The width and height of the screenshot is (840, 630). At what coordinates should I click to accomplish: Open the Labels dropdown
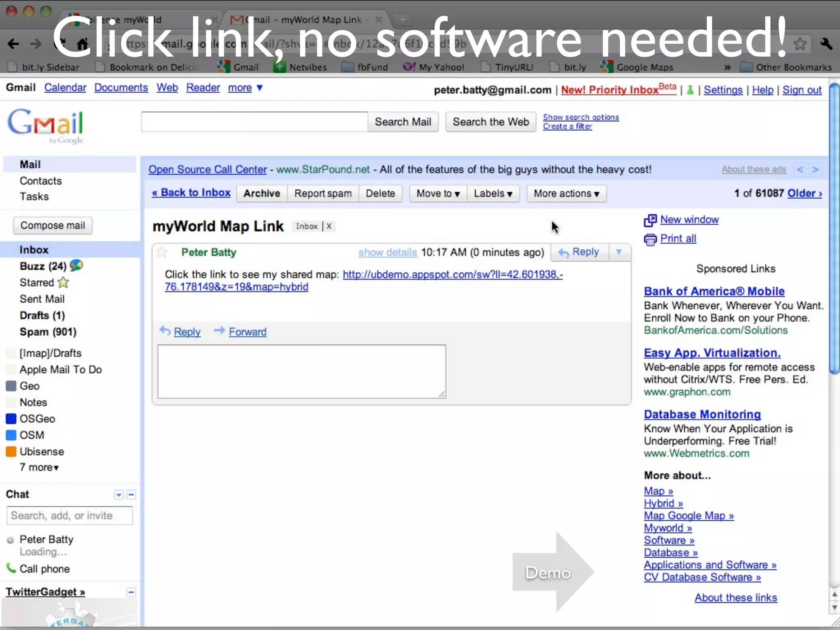(x=493, y=193)
